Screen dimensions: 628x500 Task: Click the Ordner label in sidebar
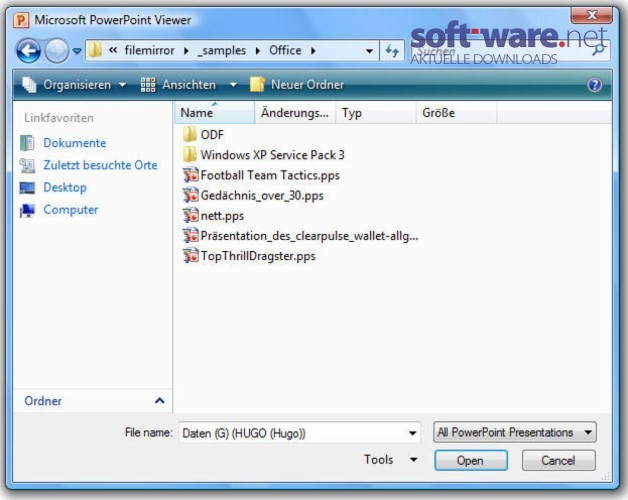click(x=43, y=401)
